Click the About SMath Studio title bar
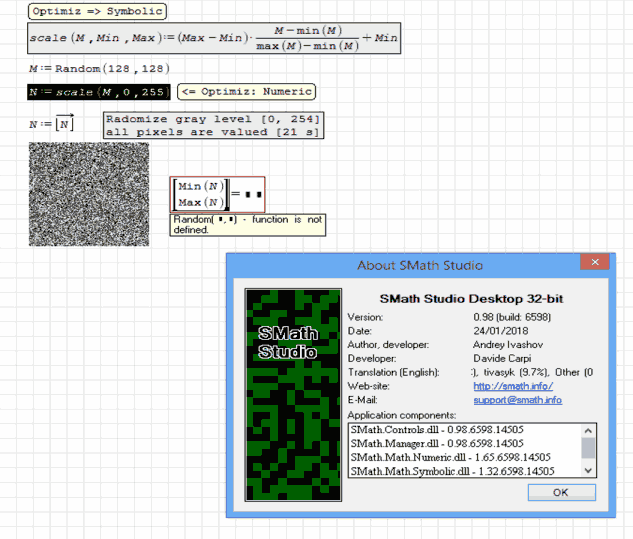The height and width of the screenshot is (539, 633). pos(420,265)
